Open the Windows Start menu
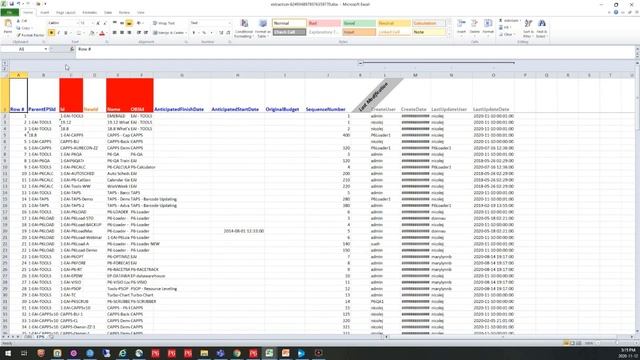The height and width of the screenshot is (360, 640). pyautogui.click(x=8, y=353)
